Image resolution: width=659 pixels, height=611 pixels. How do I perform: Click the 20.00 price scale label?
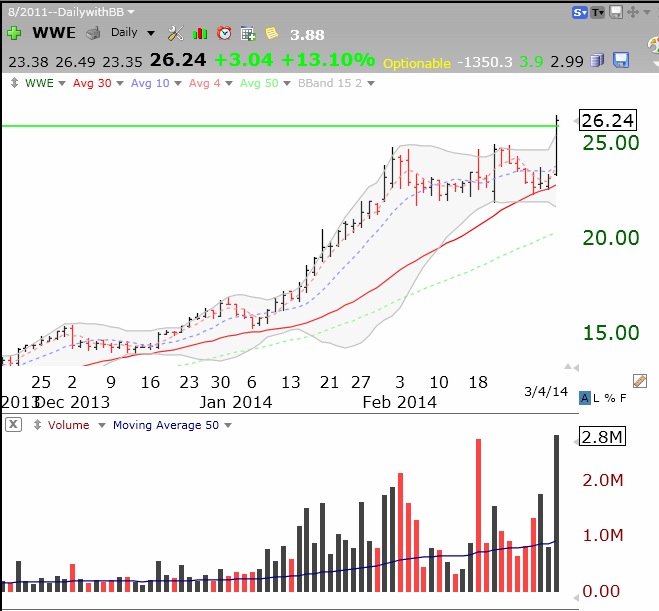(x=611, y=238)
